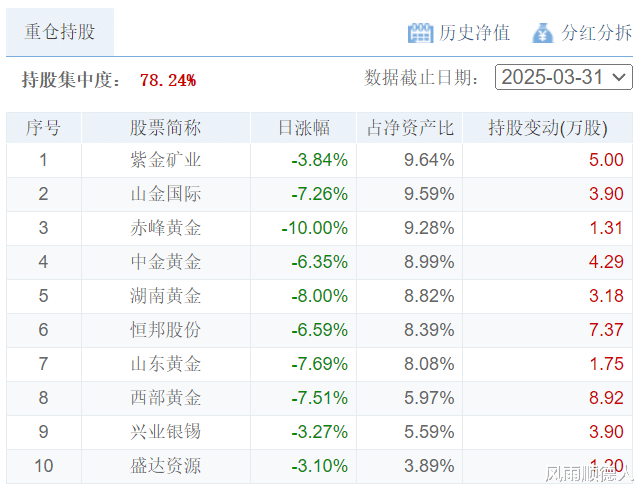Click the 3.90 value in 山金国际 row
Image resolution: width=644 pixels, height=495 pixels.
[606, 194]
